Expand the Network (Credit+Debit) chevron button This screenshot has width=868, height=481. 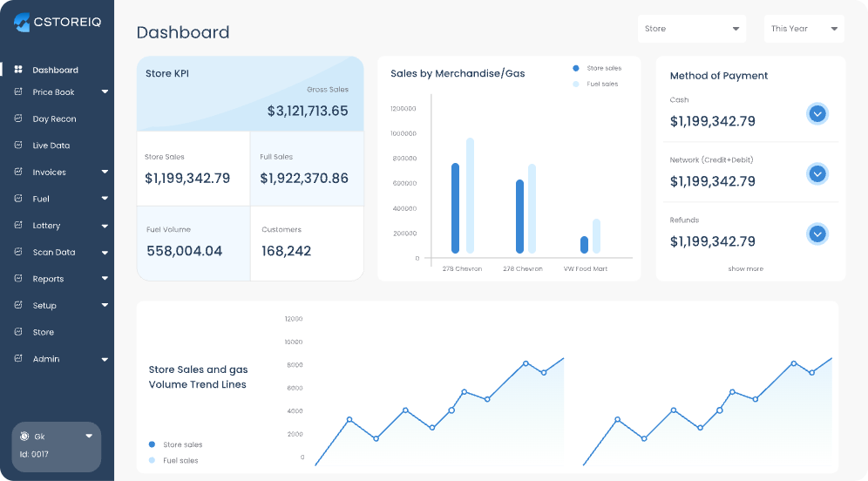[817, 173]
